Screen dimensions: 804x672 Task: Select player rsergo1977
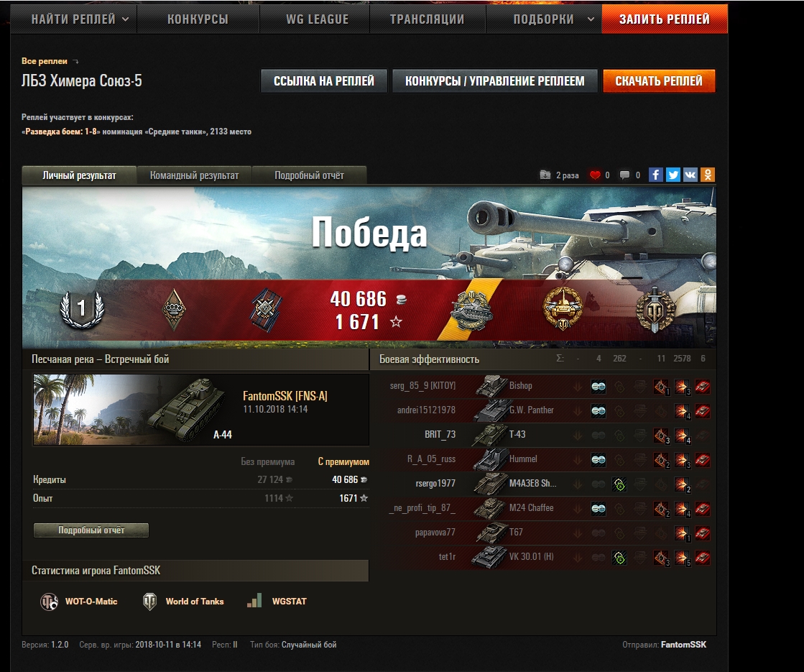pos(435,483)
